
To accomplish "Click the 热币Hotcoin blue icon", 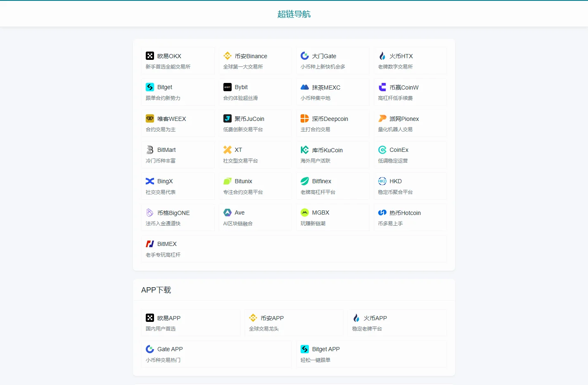I will tap(382, 213).
